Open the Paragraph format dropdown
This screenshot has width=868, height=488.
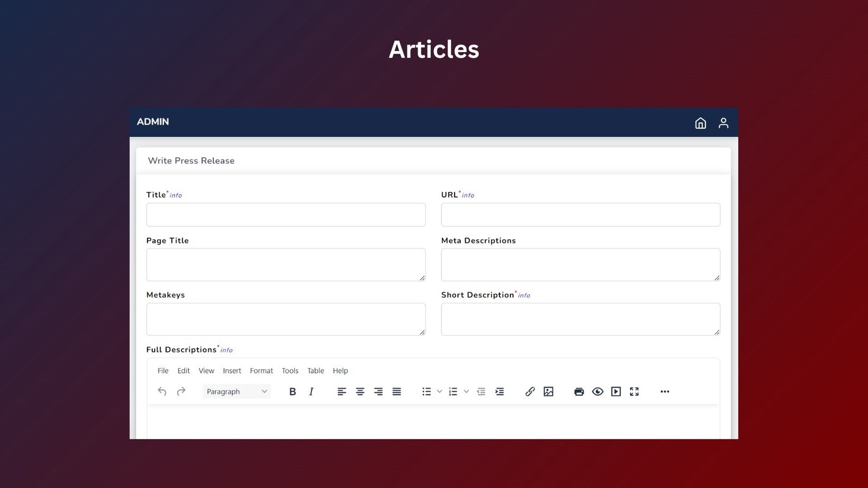(237, 391)
